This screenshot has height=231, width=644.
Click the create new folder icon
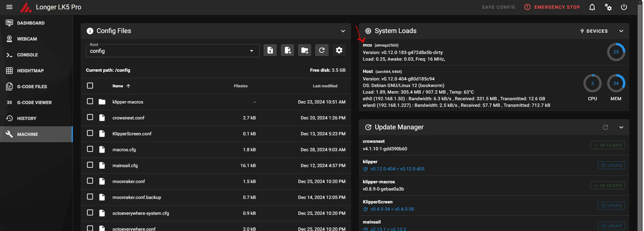pos(304,50)
